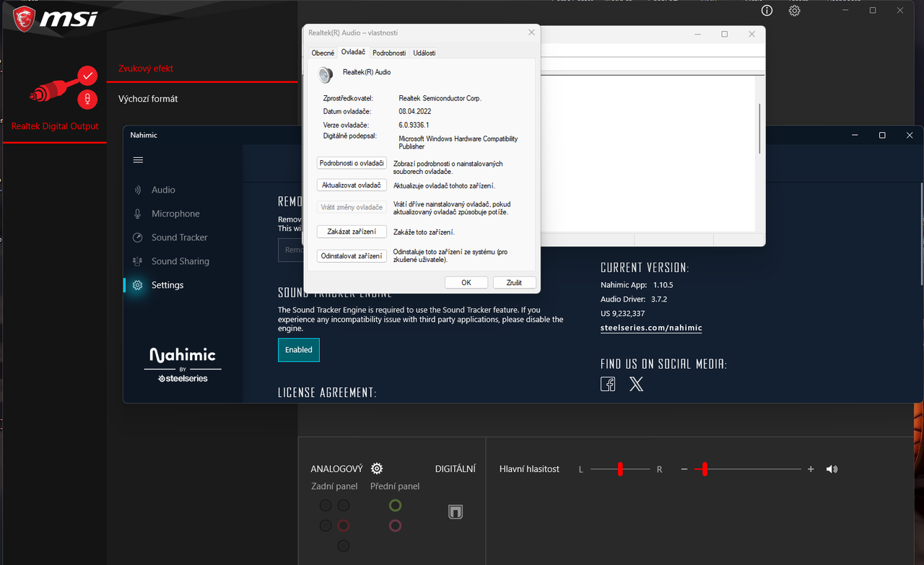Click the pink front panel audio jack
This screenshot has height=565, width=924.
(395, 525)
